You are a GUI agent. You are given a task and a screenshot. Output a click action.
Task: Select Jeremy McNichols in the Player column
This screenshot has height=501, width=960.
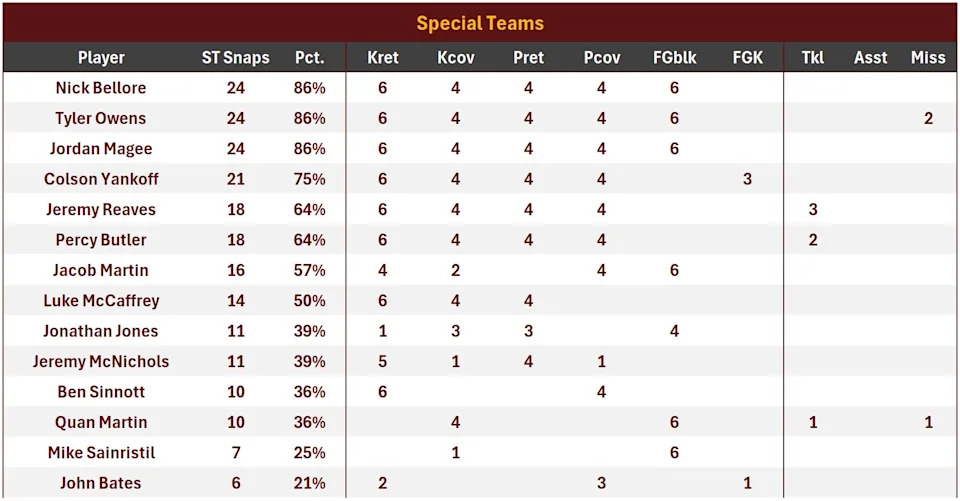click(x=101, y=361)
